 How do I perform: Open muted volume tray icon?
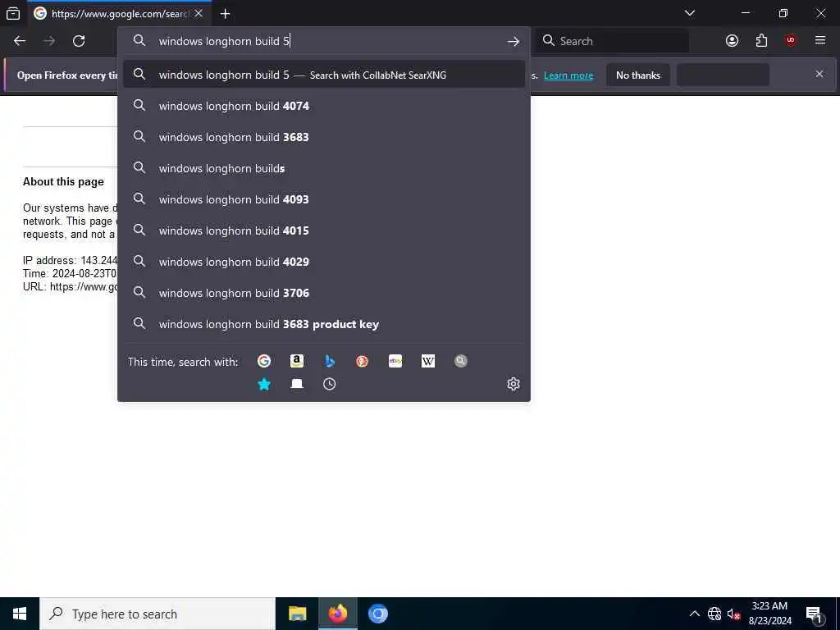click(733, 614)
